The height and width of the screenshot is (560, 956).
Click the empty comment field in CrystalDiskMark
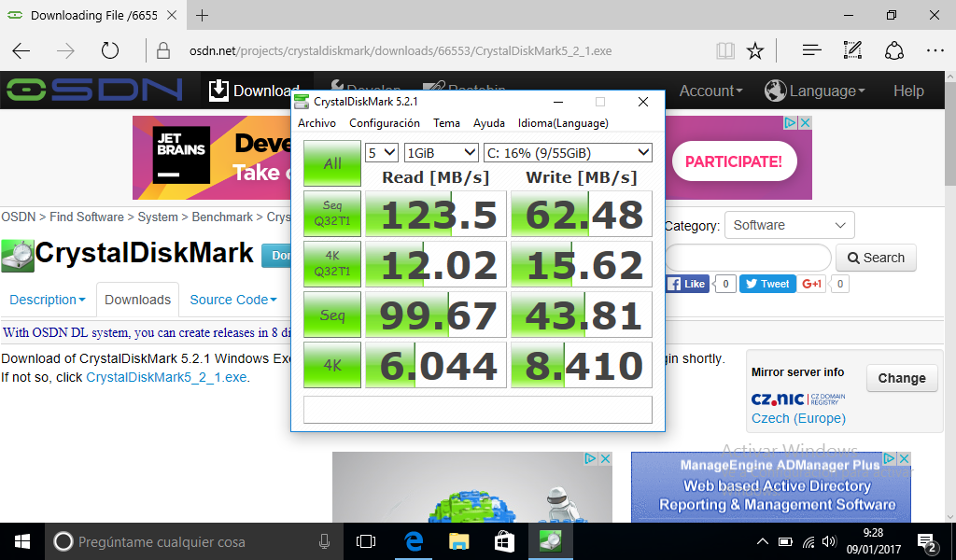point(478,410)
